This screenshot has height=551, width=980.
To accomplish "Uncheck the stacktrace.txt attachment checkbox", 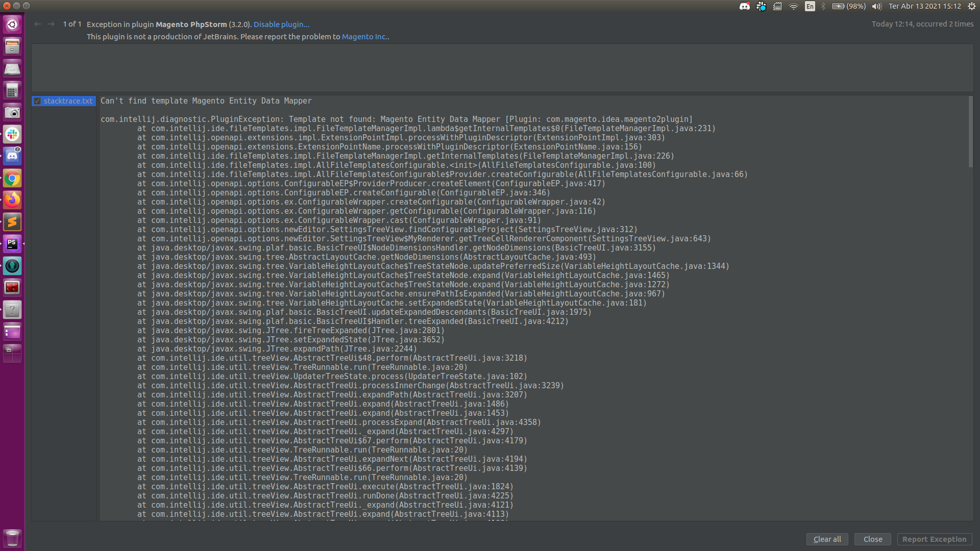I will coord(37,101).
